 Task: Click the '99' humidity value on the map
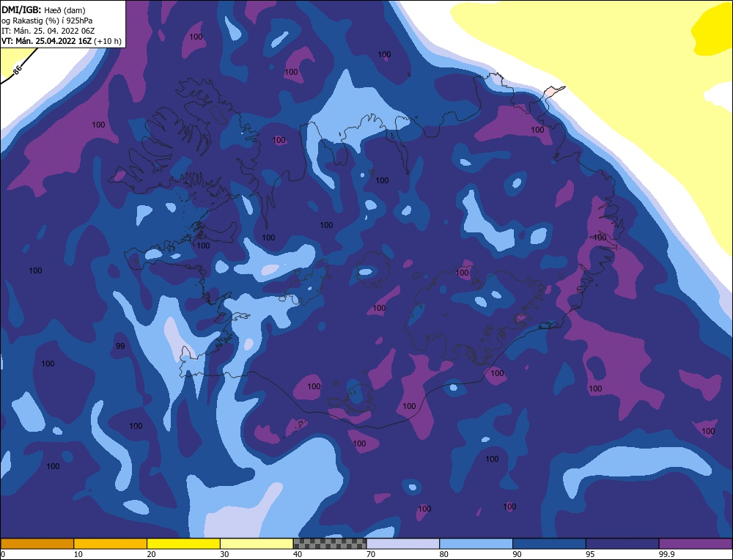pos(120,347)
